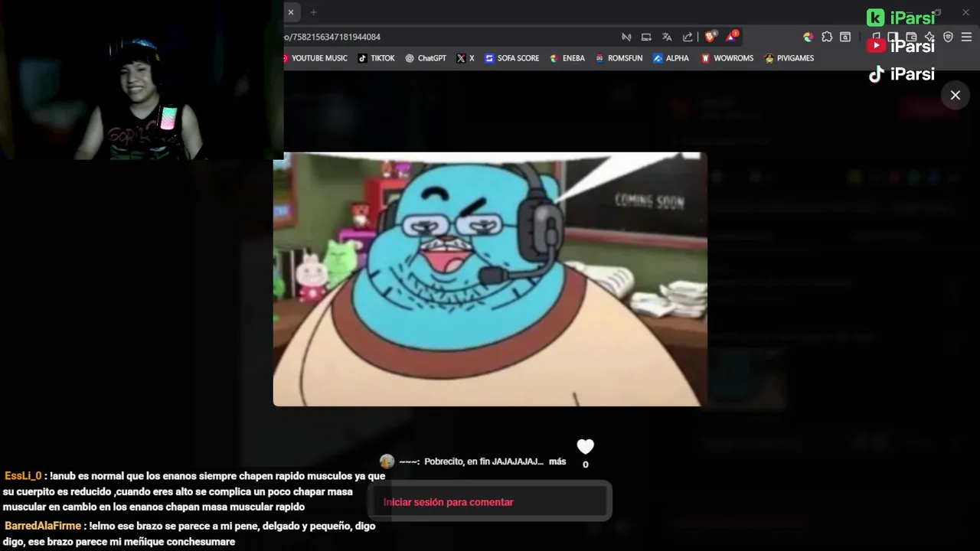The width and height of the screenshot is (980, 551).
Task: Open the PIVIGAMES bookmark
Action: click(x=789, y=58)
